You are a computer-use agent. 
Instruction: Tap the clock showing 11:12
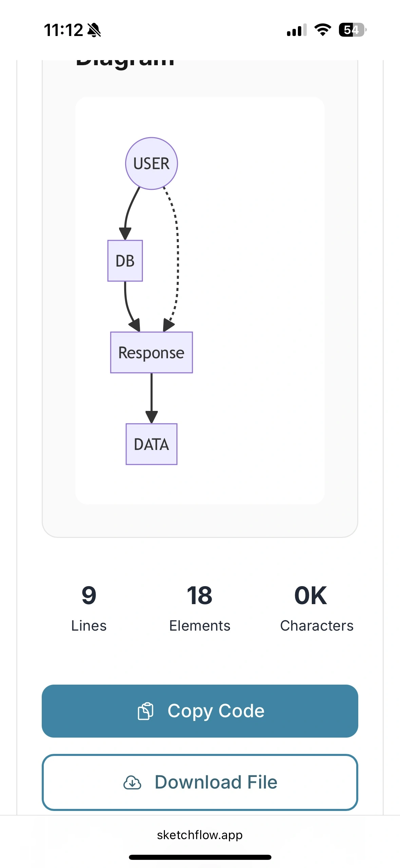[x=64, y=30]
